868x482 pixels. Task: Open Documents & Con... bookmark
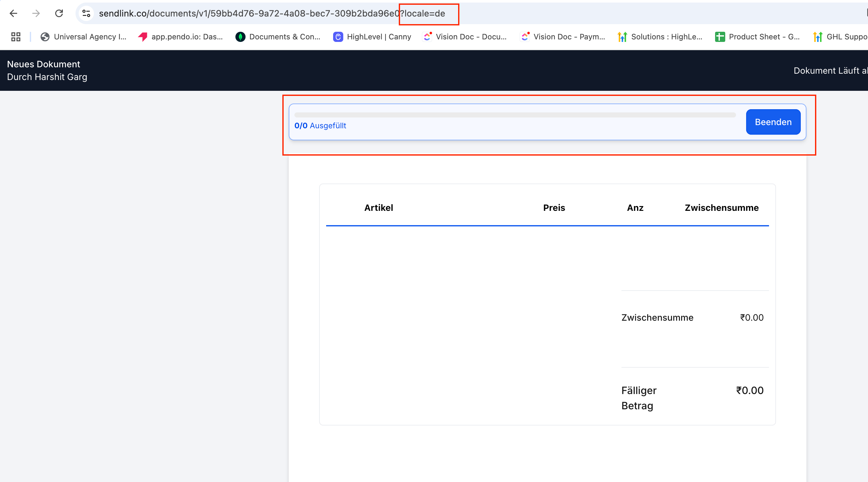278,37
